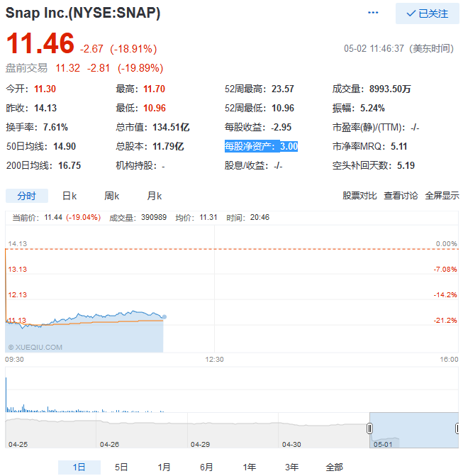Click the 总股本 11.79亿 value
Screen dimensions: 463x476
(168, 146)
